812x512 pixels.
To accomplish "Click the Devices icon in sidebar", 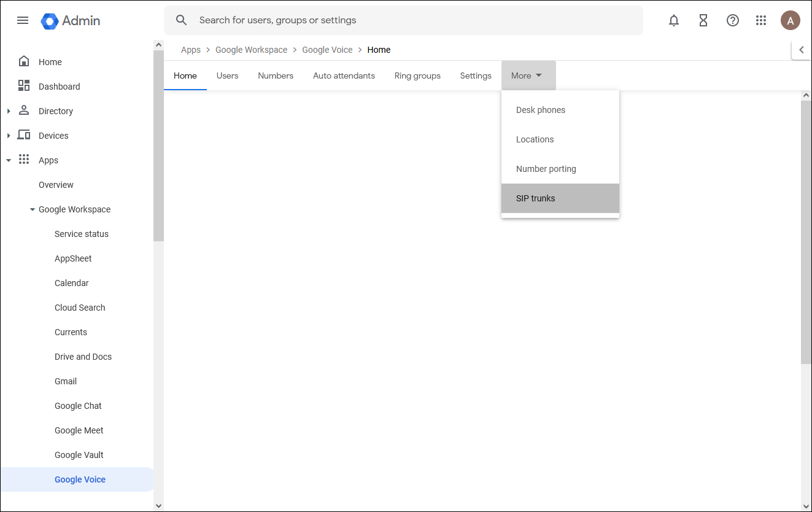I will click(x=24, y=135).
